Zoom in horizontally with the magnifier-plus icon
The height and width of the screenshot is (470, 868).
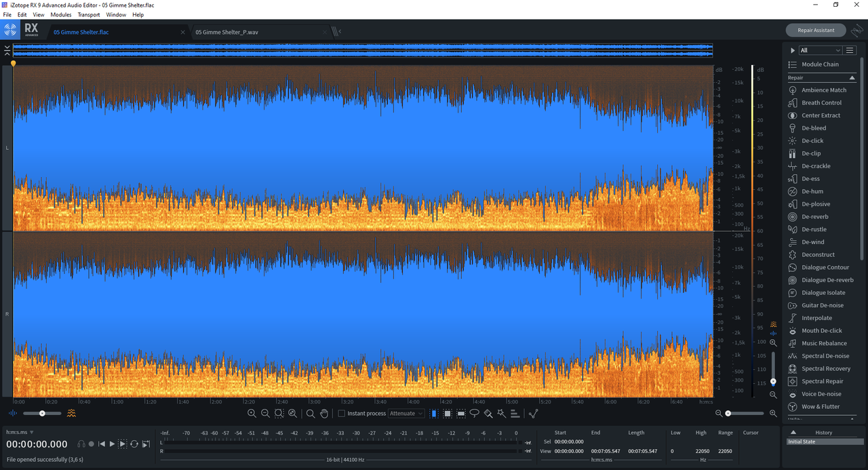coord(252,413)
